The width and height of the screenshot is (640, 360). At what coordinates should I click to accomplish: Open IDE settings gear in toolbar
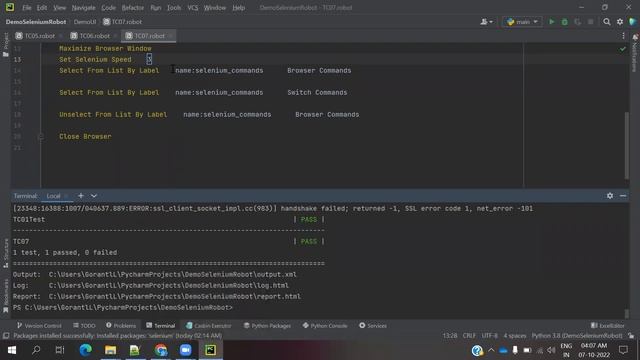[620, 22]
